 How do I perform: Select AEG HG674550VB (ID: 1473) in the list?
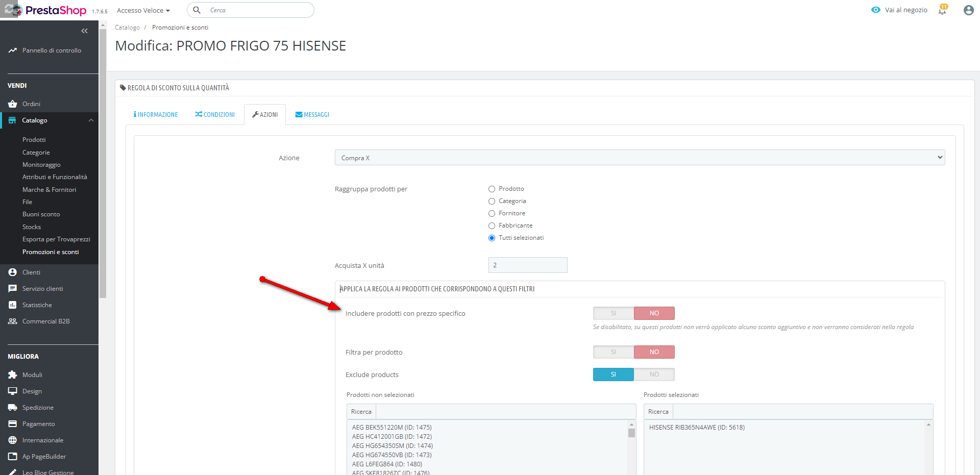392,455
